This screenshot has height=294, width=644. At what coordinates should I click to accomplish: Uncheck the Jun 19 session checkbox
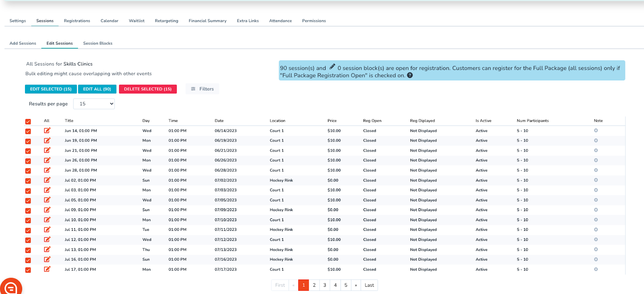[x=28, y=141]
